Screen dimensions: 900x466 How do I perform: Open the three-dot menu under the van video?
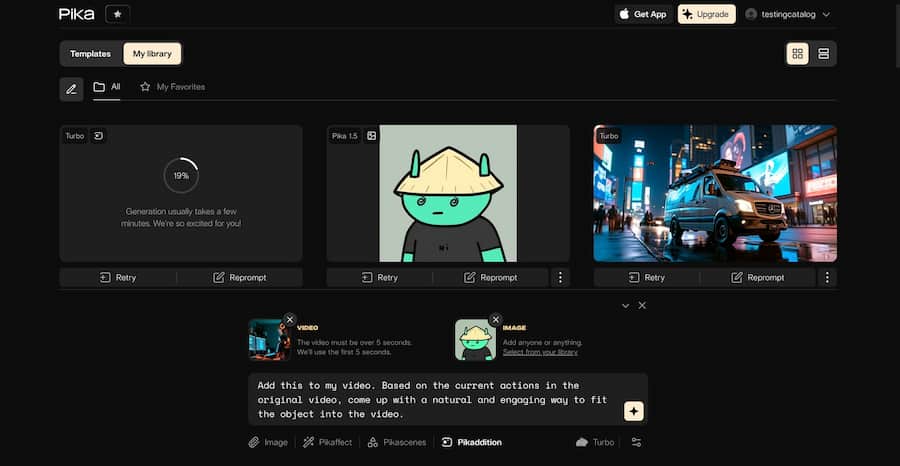tap(827, 278)
